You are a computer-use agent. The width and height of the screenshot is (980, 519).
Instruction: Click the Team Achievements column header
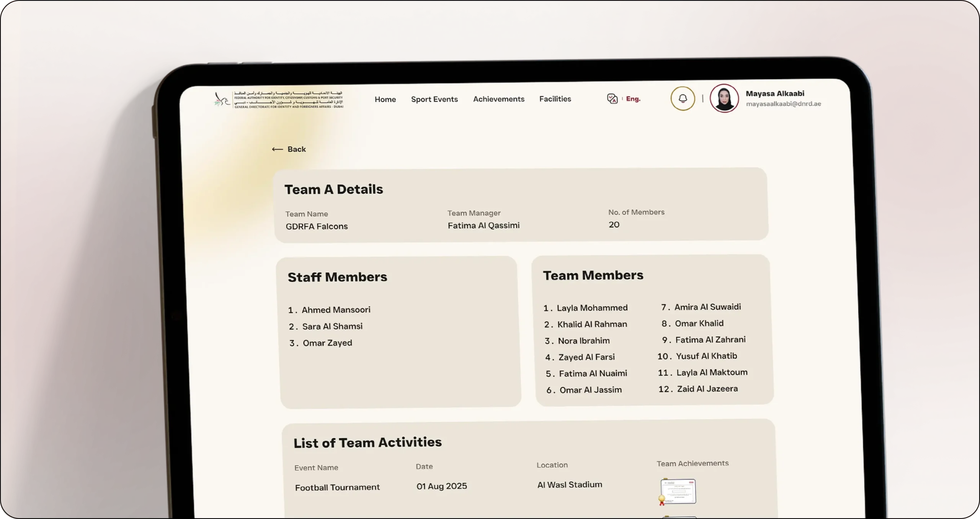[693, 463]
